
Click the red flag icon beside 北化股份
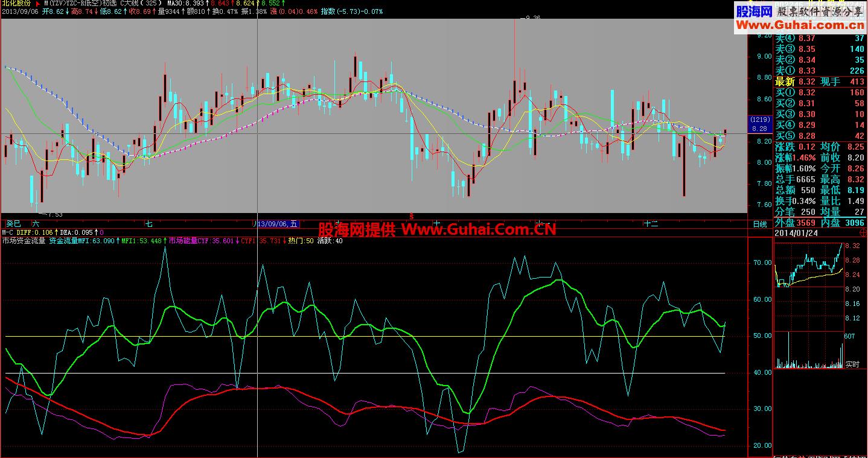[x=37, y=3]
